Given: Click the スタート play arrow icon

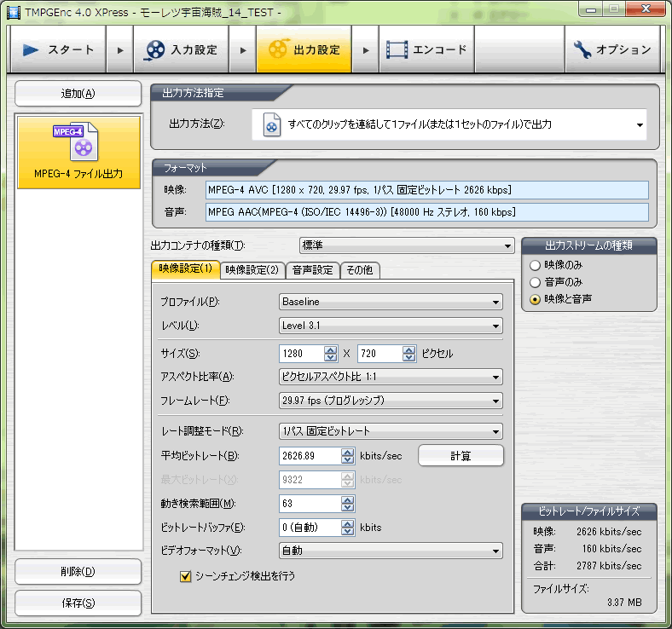Looking at the screenshot, I should pos(30,50).
